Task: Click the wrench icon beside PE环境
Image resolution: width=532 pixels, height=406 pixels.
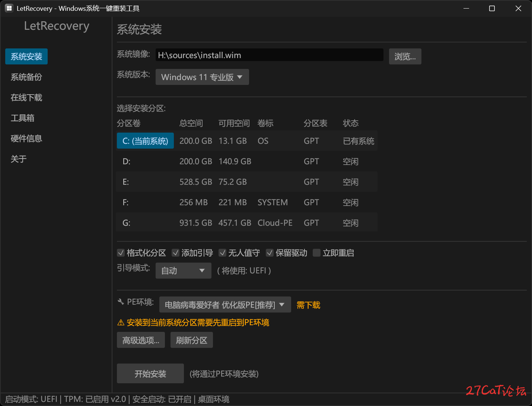Action: (x=120, y=301)
